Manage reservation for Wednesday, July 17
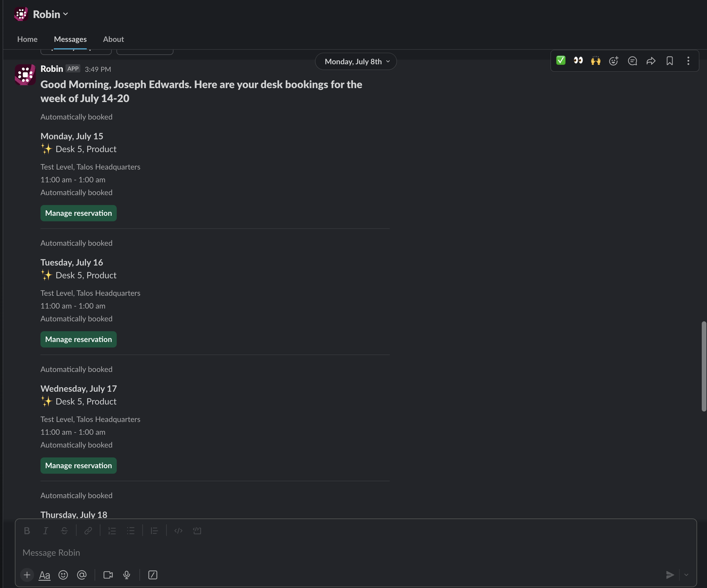This screenshot has height=588, width=707. coord(79,466)
